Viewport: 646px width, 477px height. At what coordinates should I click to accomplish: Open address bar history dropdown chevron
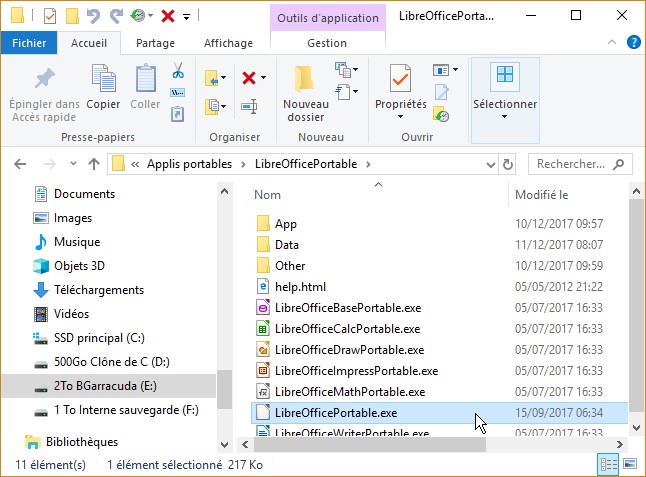(490, 165)
